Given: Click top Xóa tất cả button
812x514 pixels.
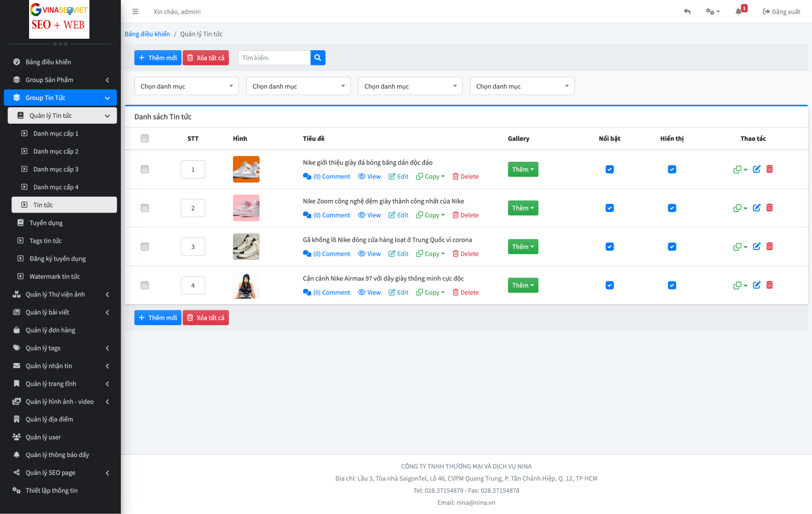Looking at the screenshot, I should (206, 58).
